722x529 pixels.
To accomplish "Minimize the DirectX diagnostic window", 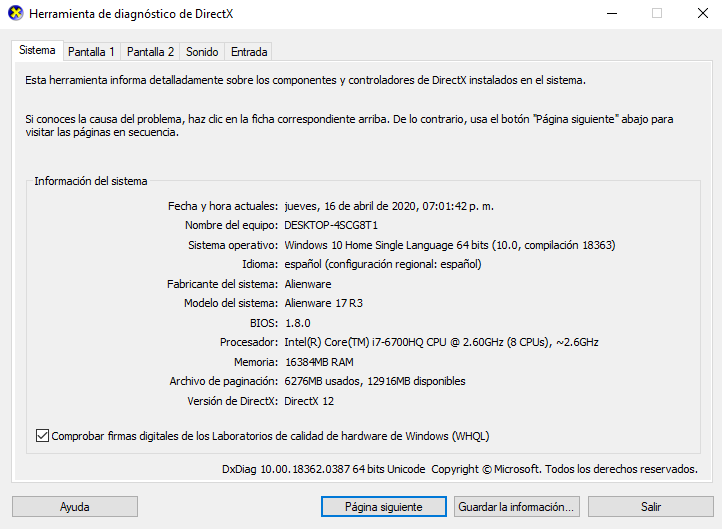I will coord(612,13).
